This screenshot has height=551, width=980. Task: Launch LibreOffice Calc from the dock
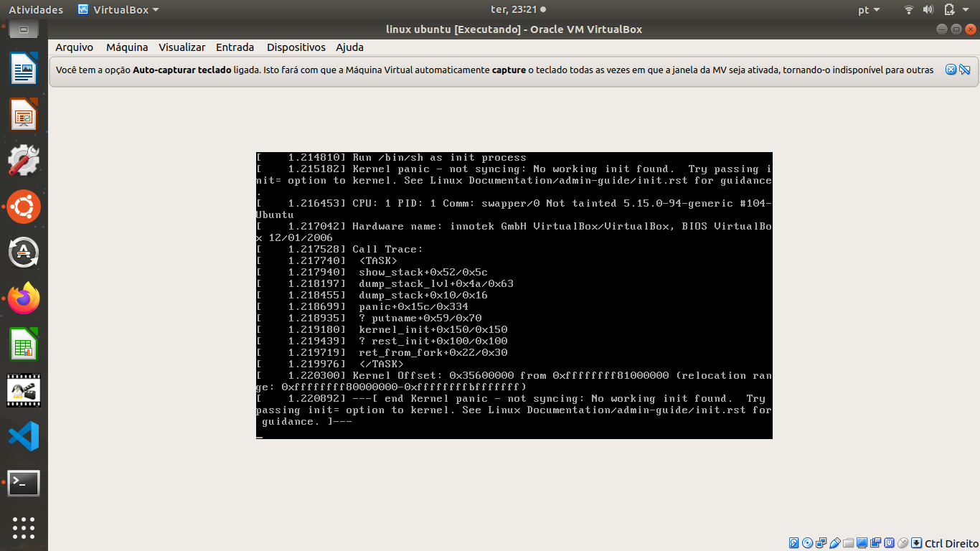click(x=24, y=344)
